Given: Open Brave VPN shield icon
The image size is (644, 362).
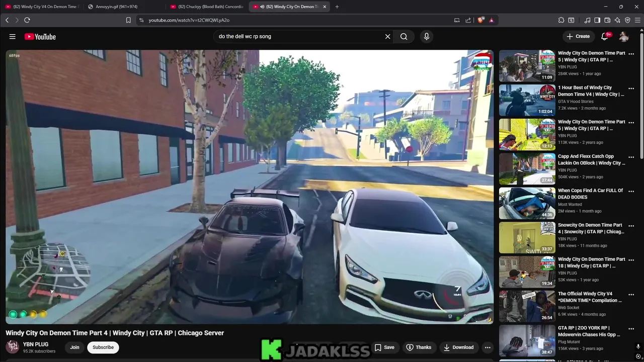Looking at the screenshot, I should coord(627,20).
